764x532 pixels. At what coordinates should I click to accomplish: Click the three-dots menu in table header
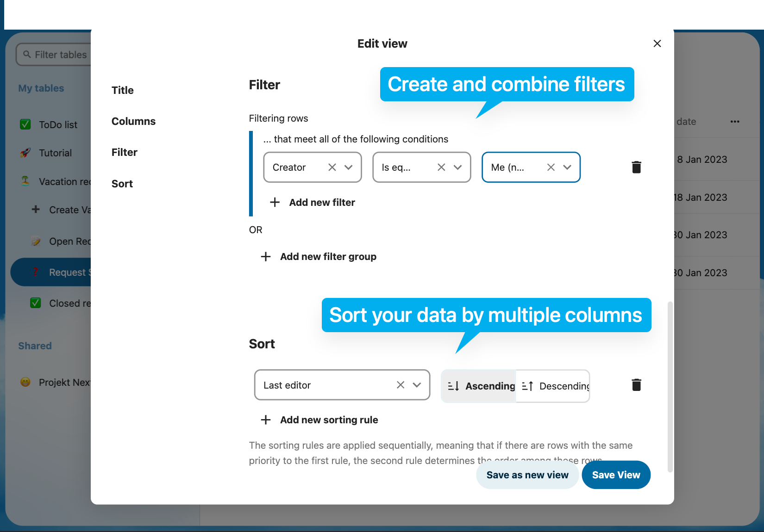coord(735,122)
